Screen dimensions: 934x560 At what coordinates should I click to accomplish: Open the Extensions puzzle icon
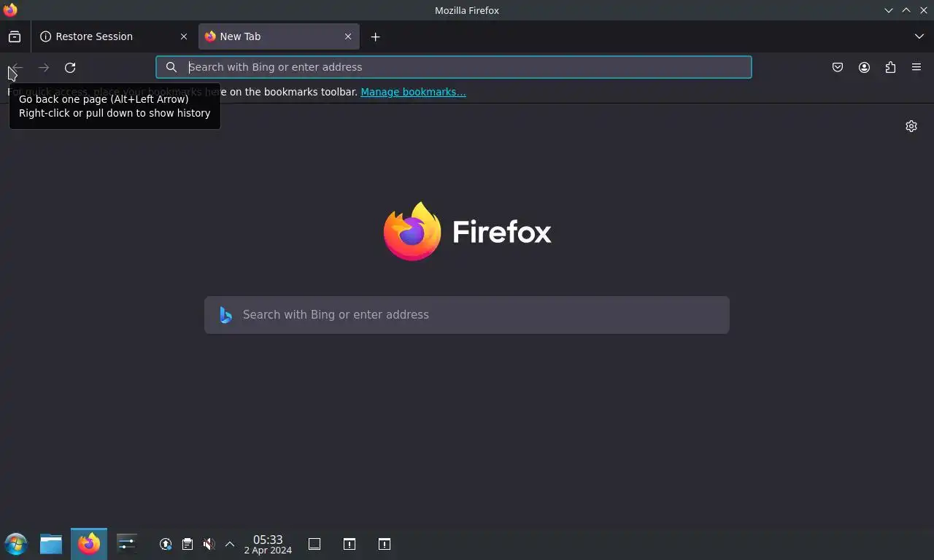click(890, 67)
